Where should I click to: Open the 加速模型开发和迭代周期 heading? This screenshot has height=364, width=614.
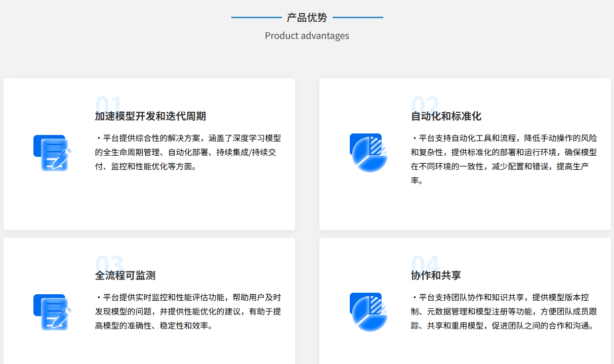[150, 116]
